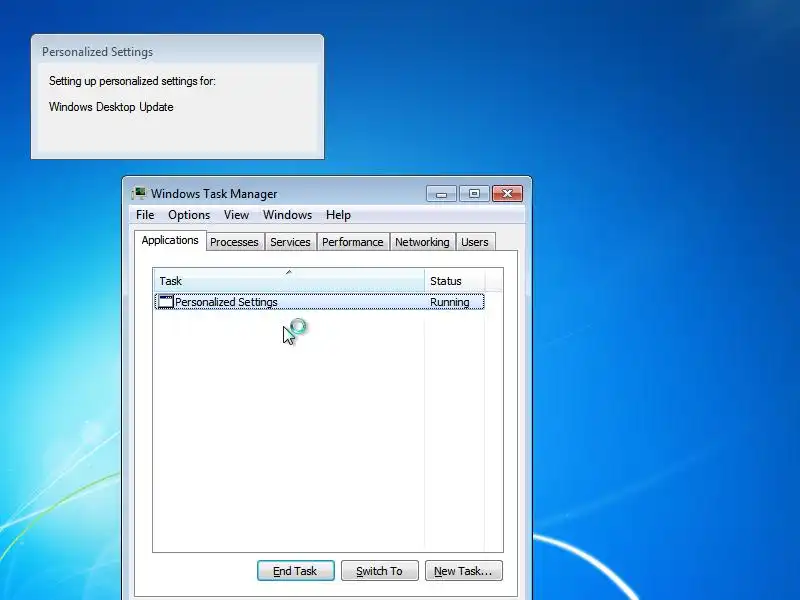Image resolution: width=800 pixels, height=600 pixels.
Task: Open the Windows menu
Action: (287, 215)
